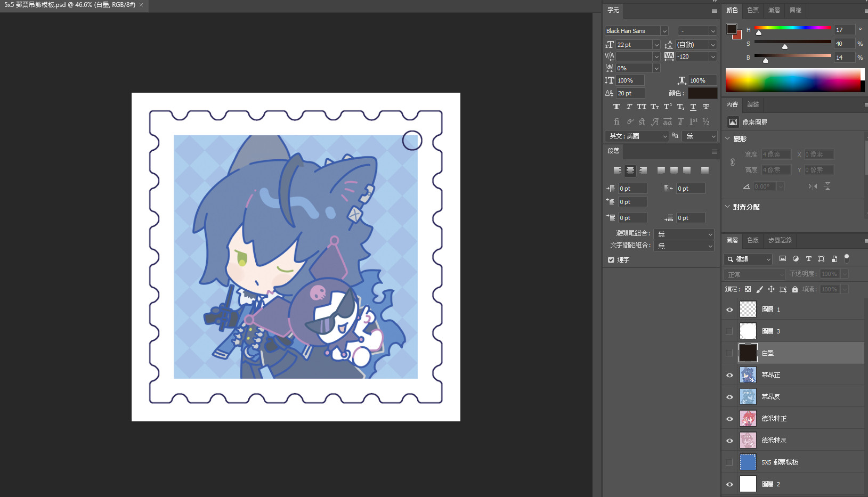Toggle Faux Bold text style
The height and width of the screenshot is (497, 868).
(x=616, y=107)
